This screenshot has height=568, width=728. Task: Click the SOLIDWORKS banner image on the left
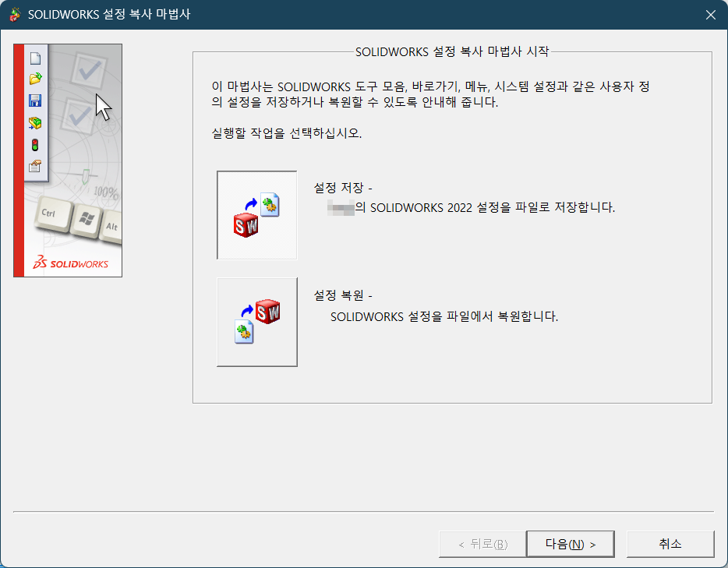68,161
